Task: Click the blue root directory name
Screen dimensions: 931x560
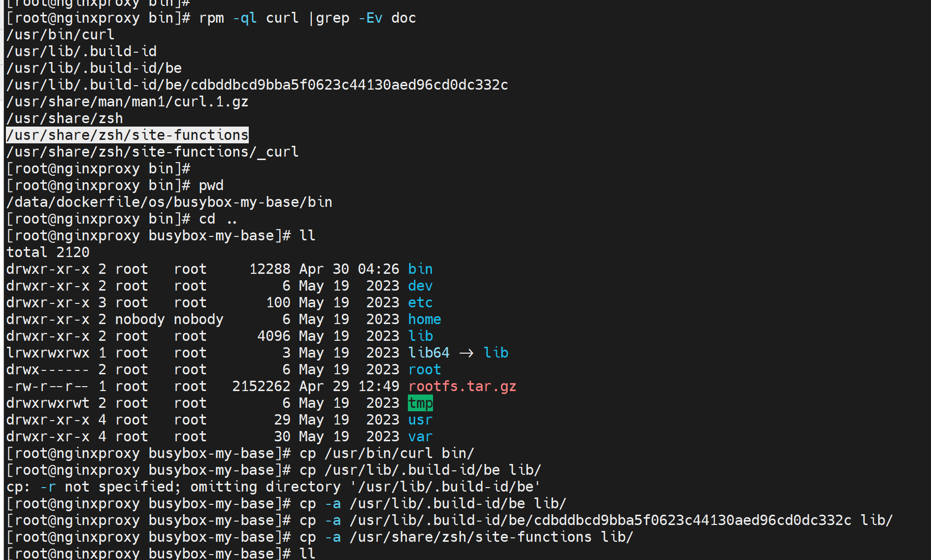Action: (x=424, y=369)
